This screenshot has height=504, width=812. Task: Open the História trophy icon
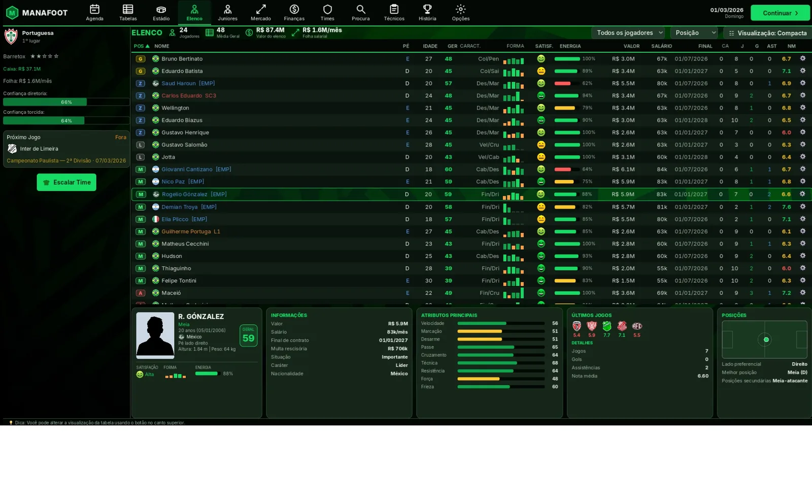tap(427, 10)
